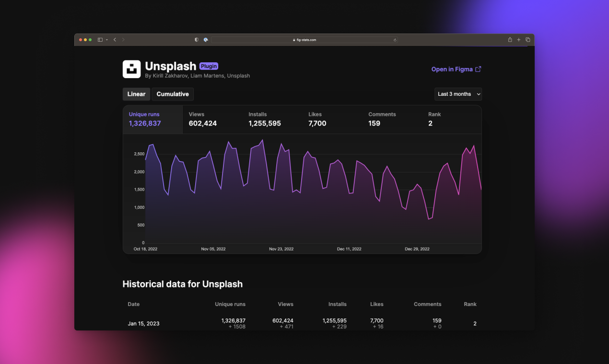Go back using the browser back arrow
Screen dimensions: 609x364
(115, 40)
